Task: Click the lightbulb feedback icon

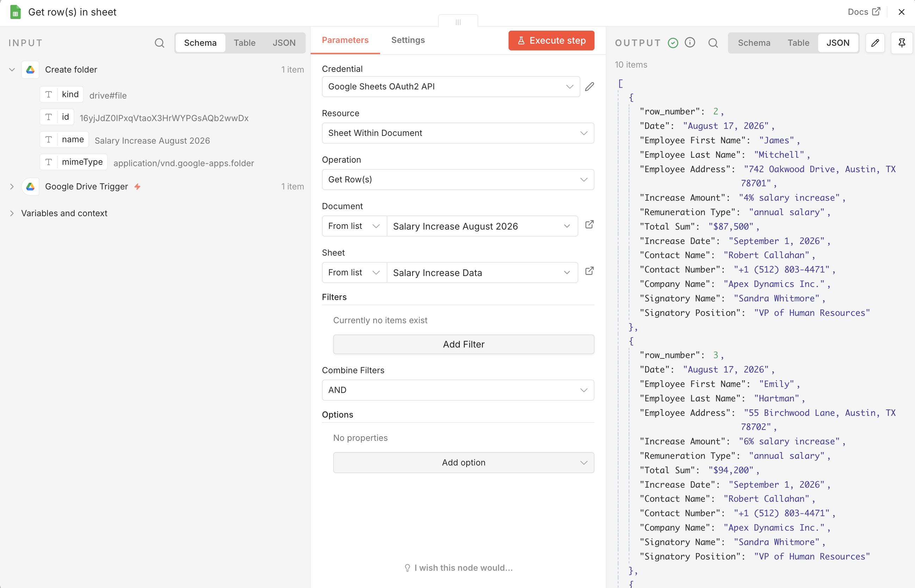Action: click(x=407, y=568)
